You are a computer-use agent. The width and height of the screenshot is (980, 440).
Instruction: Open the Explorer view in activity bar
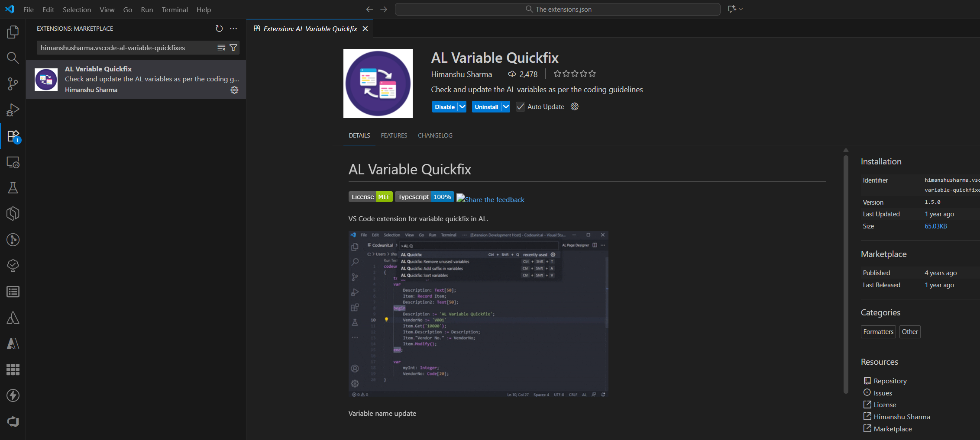coord(13,32)
